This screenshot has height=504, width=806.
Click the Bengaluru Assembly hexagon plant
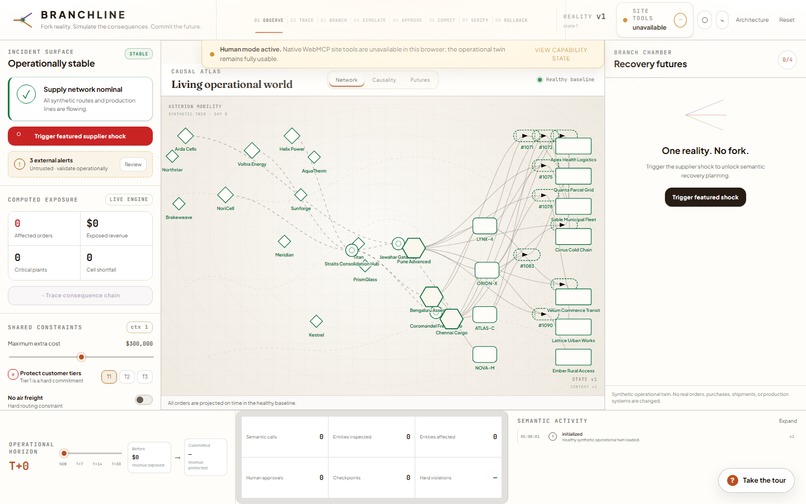[x=431, y=297]
